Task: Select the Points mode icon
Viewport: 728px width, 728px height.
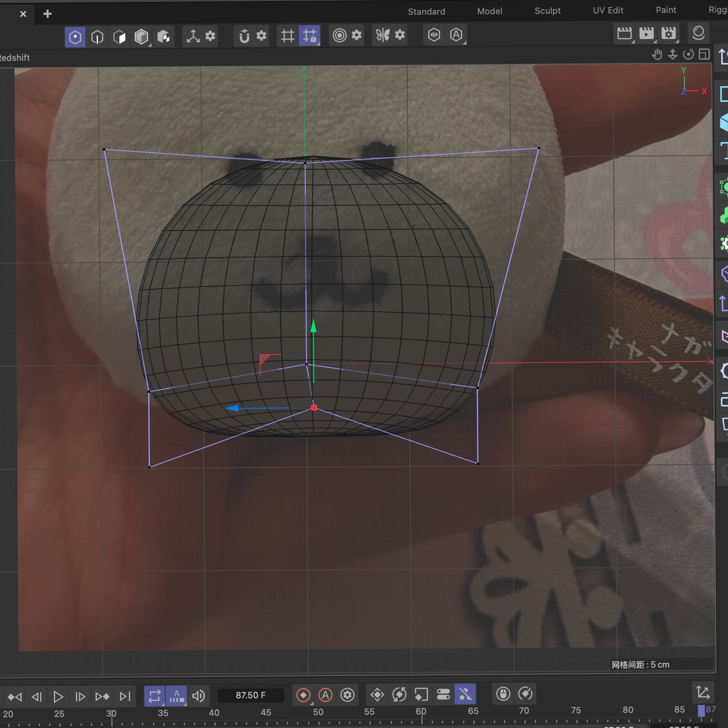Action: (x=75, y=37)
